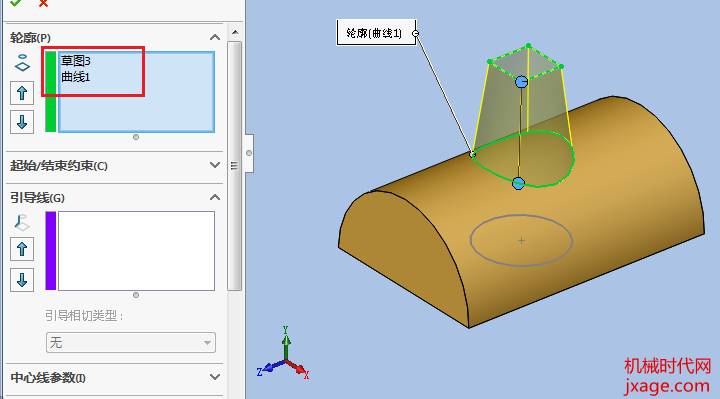This screenshot has height=399, width=720.
Task: Click the panel scrollbar up arrow
Action: pos(235,32)
